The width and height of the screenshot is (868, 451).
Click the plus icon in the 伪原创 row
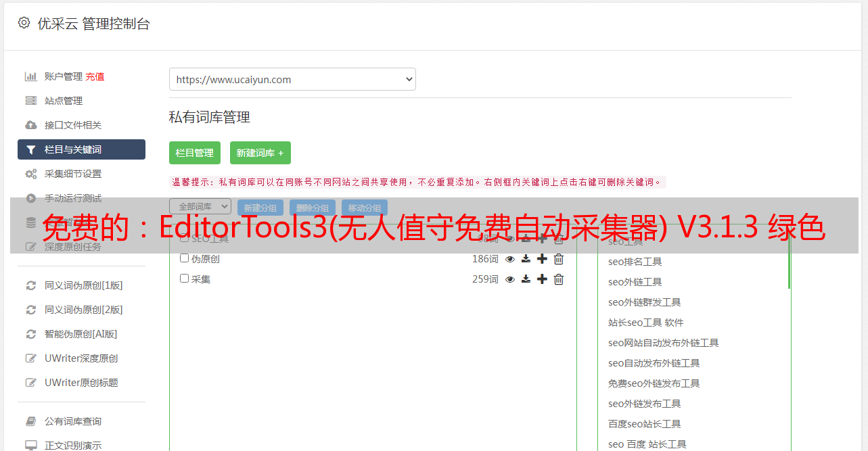[542, 259]
